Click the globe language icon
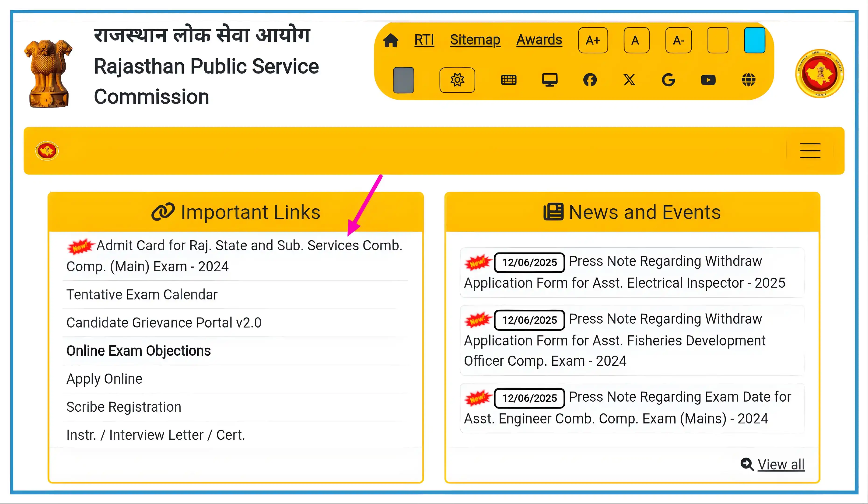Viewport: 868px width, 504px height. point(748,80)
